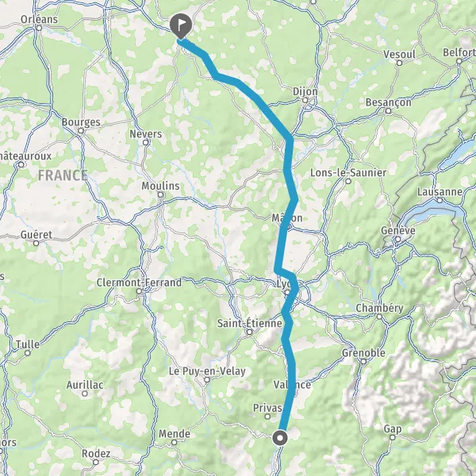Click the Mende city marker
Image resolution: width=476 pixels, height=476 pixels.
click(175, 443)
